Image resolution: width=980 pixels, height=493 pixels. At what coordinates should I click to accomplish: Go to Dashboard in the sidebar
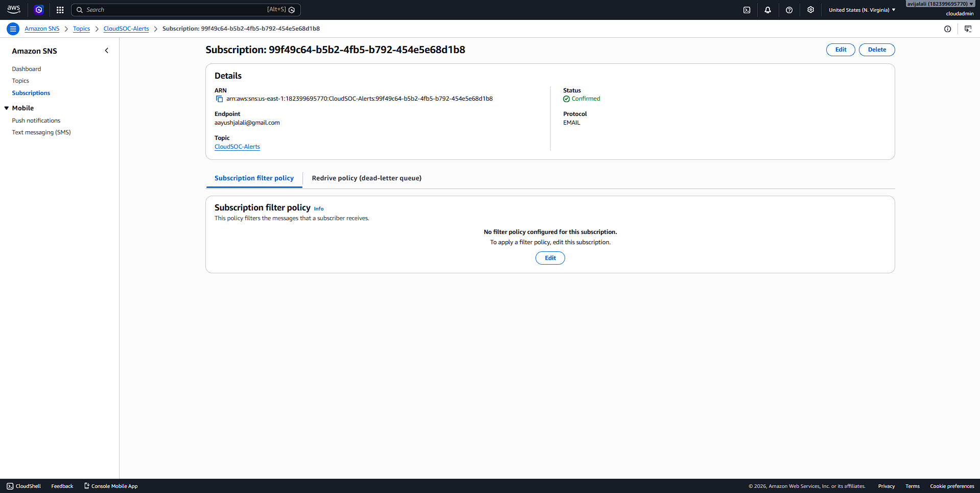point(27,69)
